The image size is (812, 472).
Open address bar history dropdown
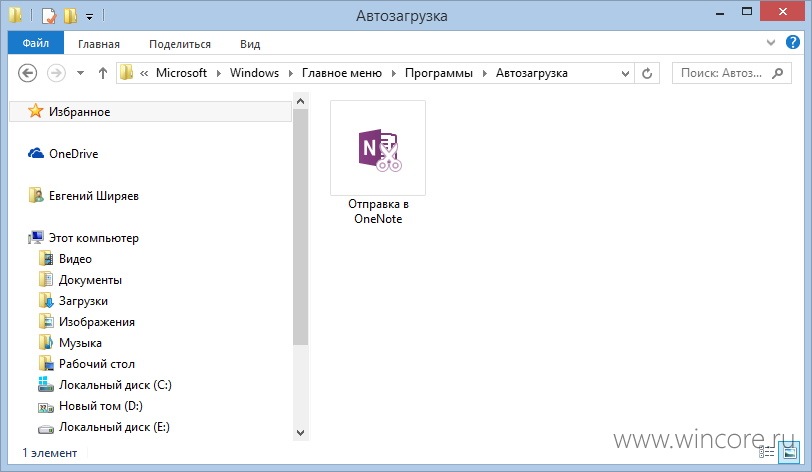pyautogui.click(x=625, y=74)
